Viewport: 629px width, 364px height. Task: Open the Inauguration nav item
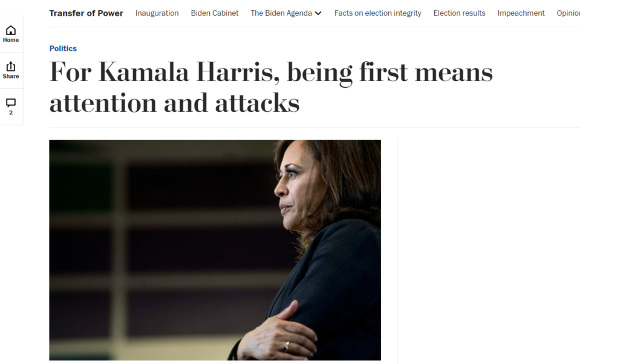click(x=157, y=13)
